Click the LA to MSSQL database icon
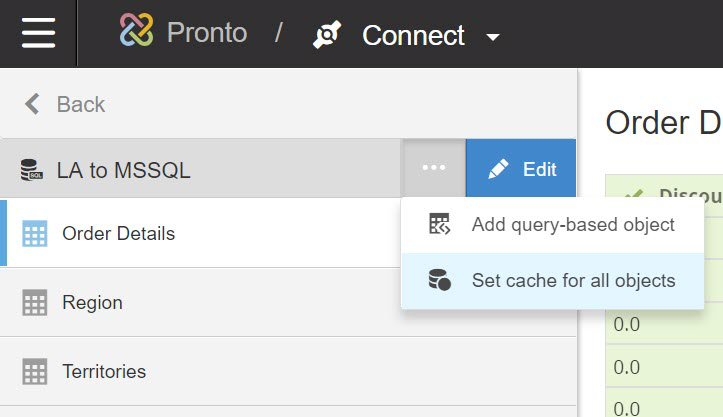The height and width of the screenshot is (417, 723). (x=32, y=170)
